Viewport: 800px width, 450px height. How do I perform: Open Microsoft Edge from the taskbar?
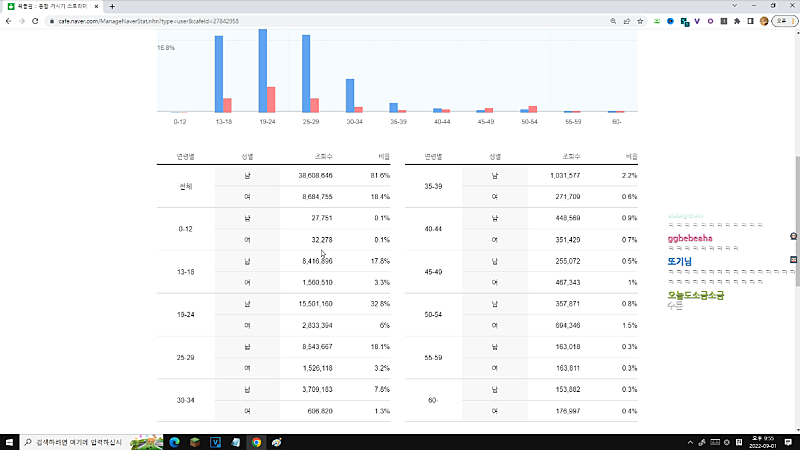click(x=172, y=441)
